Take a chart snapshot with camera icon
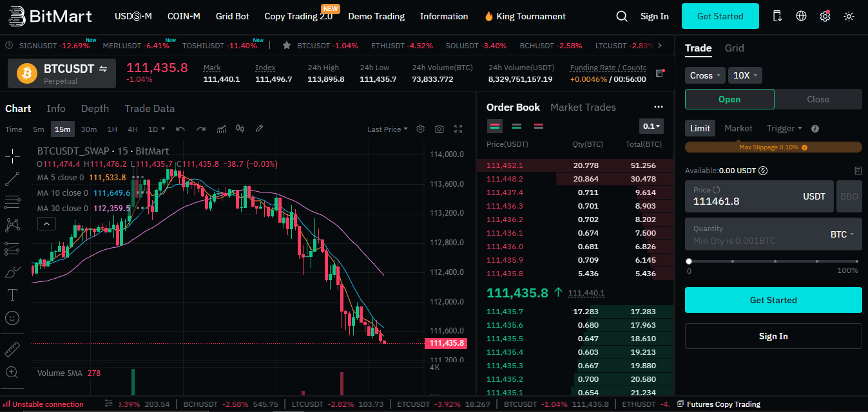 pyautogui.click(x=439, y=129)
